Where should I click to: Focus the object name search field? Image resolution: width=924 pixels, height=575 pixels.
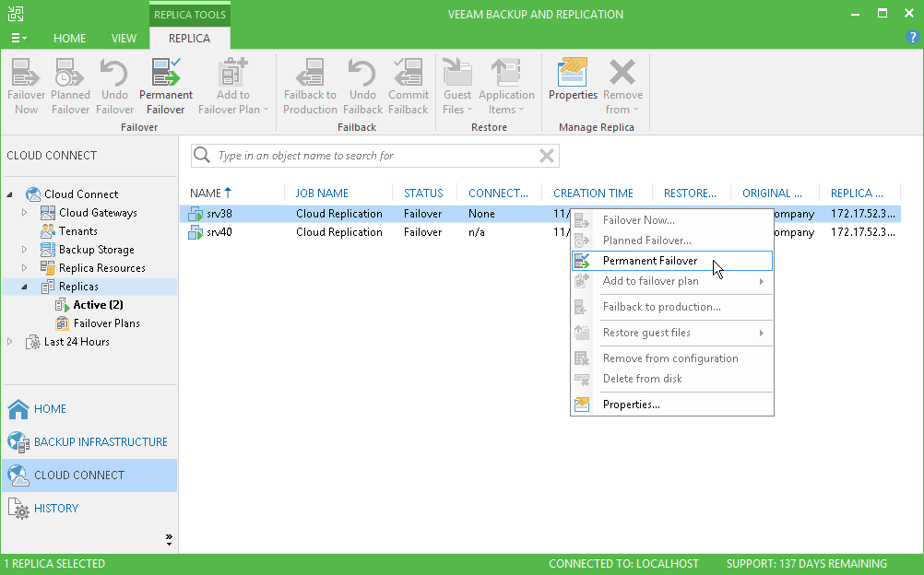(374, 156)
